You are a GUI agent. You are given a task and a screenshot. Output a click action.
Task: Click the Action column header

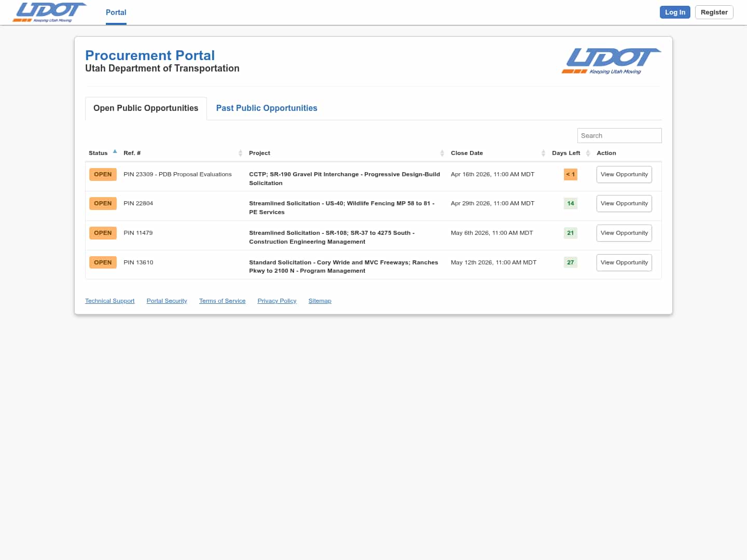coord(606,153)
